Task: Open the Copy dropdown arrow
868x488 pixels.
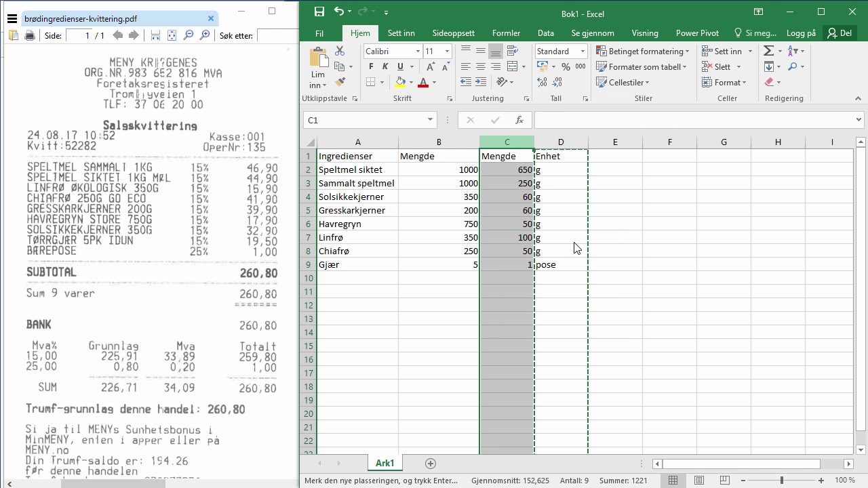Action: 350,67
